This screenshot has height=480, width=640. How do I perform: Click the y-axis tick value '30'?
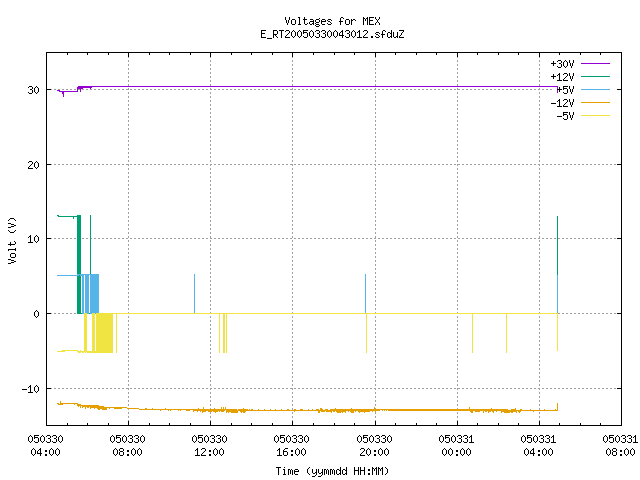(33, 90)
